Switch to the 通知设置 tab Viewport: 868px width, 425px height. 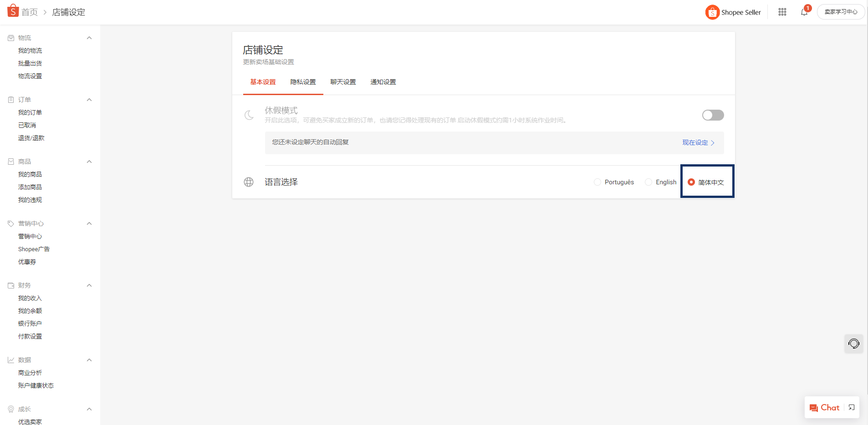383,82
